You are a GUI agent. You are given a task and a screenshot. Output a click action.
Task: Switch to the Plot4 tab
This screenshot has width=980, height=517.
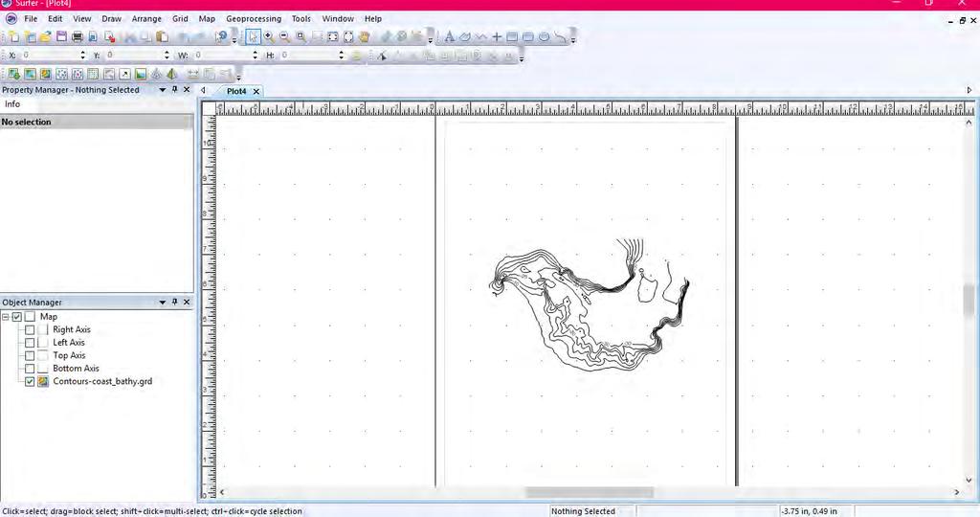point(236,91)
